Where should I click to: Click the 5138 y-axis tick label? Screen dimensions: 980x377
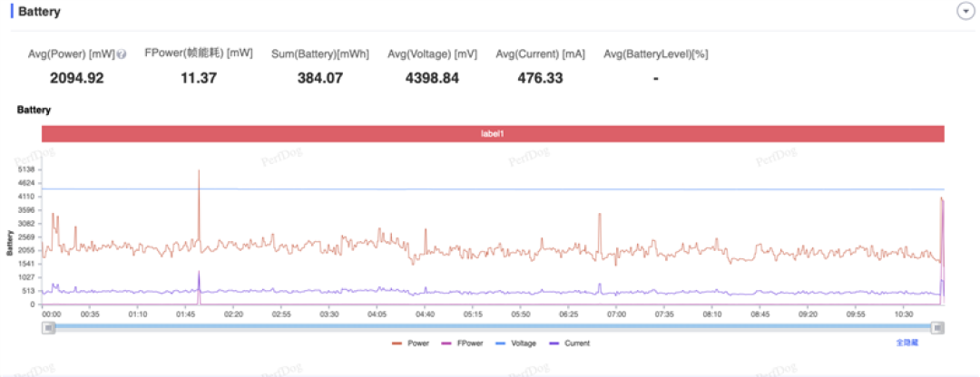pyautogui.click(x=26, y=169)
